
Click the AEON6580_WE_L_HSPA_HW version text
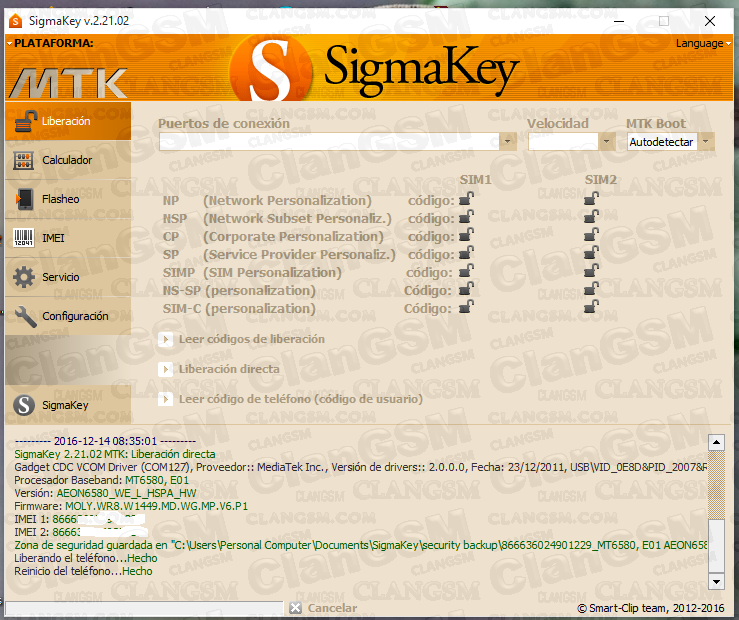(x=126, y=493)
